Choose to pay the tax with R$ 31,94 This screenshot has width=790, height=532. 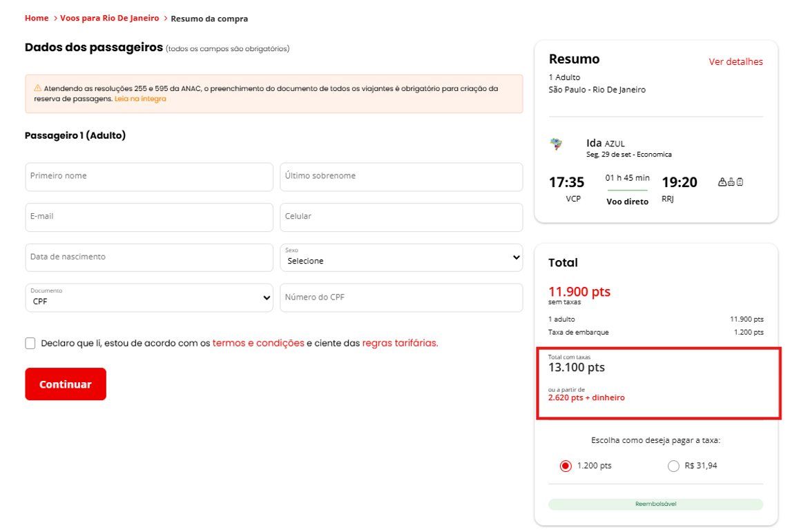click(673, 466)
